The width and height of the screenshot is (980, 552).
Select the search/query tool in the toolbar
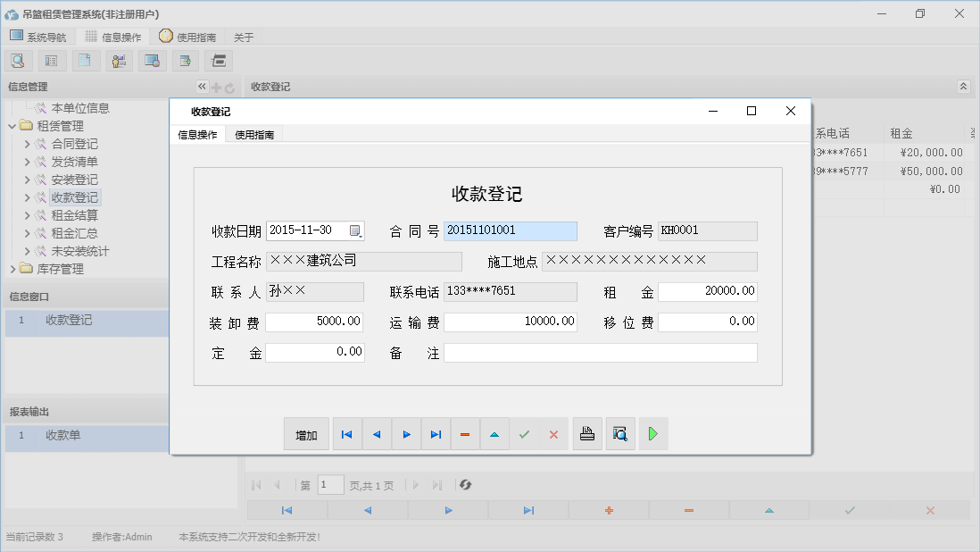pyautogui.click(x=18, y=60)
